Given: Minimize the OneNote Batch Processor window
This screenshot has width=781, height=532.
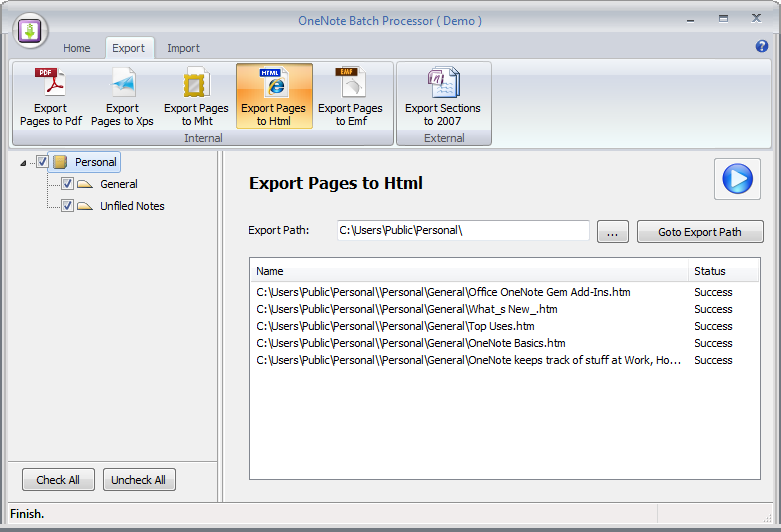Looking at the screenshot, I should [x=690, y=20].
